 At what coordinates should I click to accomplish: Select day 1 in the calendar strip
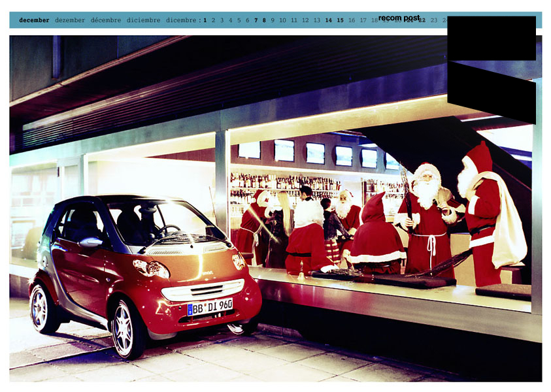(205, 20)
